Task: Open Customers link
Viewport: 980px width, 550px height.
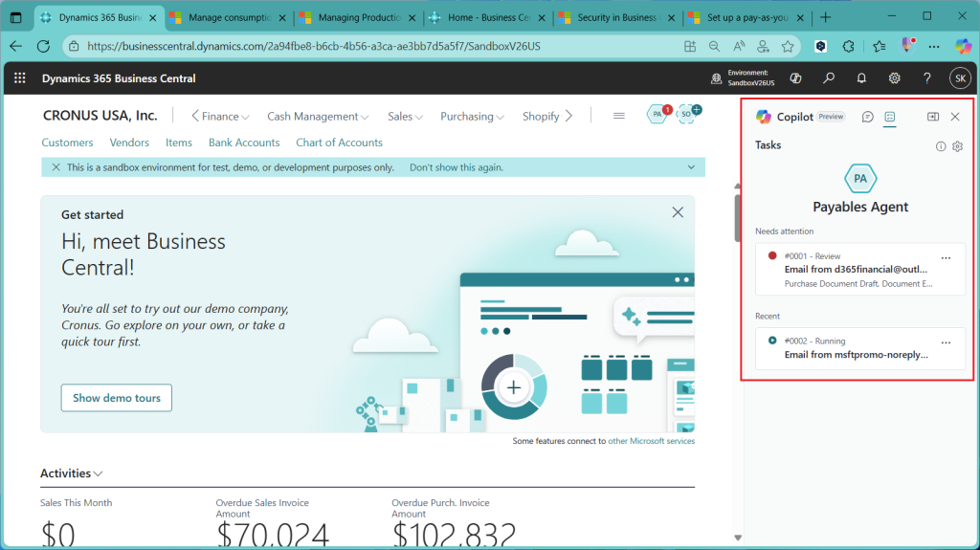Action: (x=67, y=143)
